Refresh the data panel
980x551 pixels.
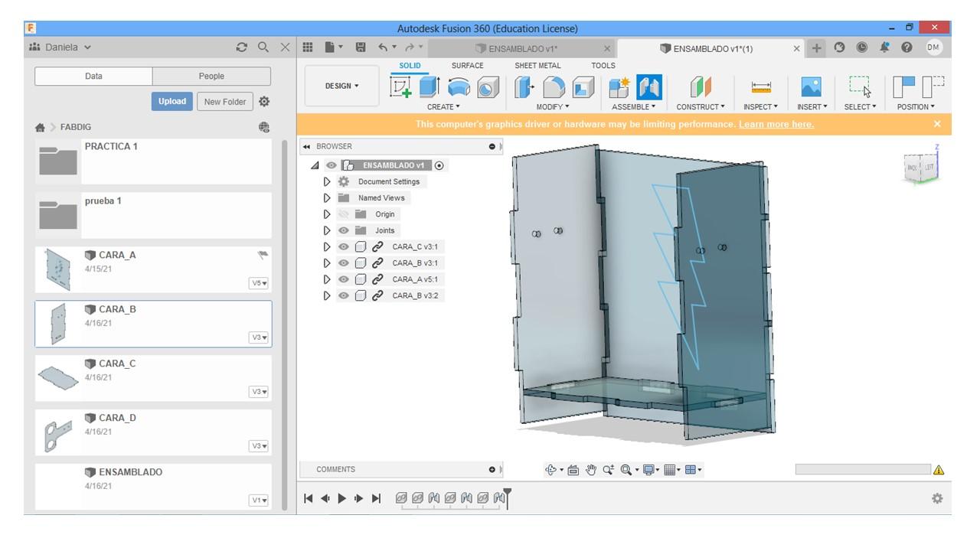pyautogui.click(x=242, y=47)
